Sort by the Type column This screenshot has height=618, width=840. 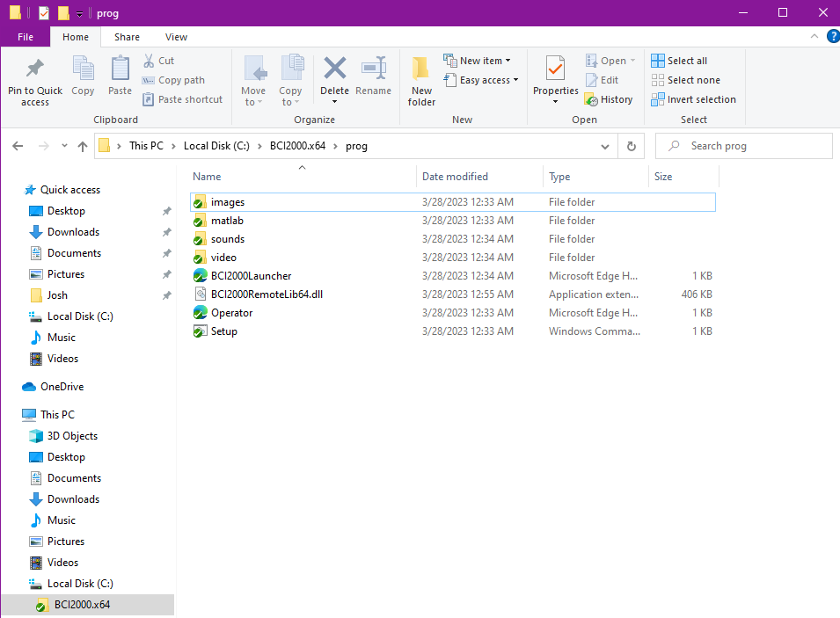click(595, 176)
